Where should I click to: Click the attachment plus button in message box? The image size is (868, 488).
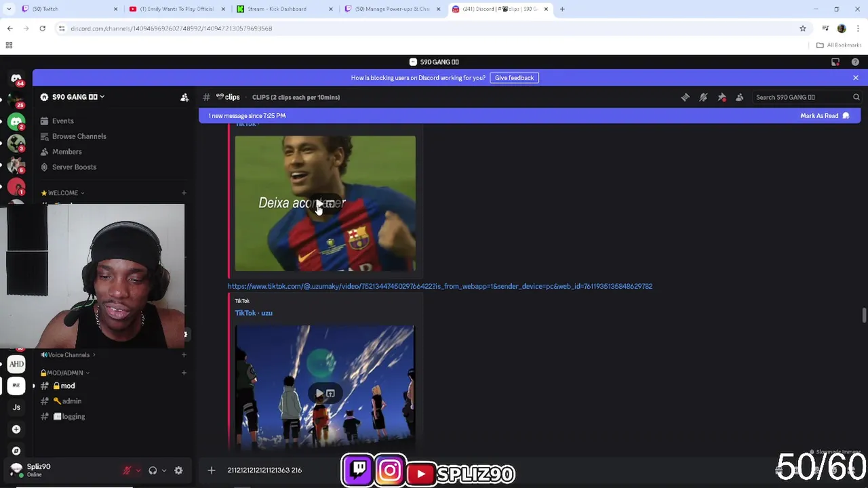coord(211,470)
